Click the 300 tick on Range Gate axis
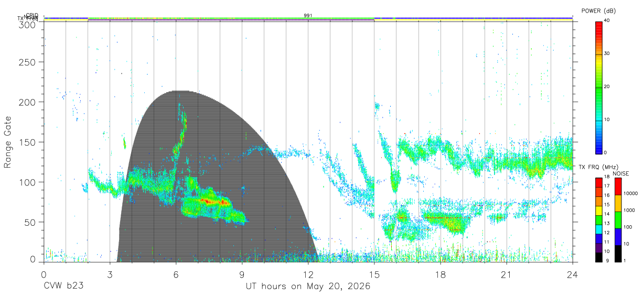 [x=28, y=25]
